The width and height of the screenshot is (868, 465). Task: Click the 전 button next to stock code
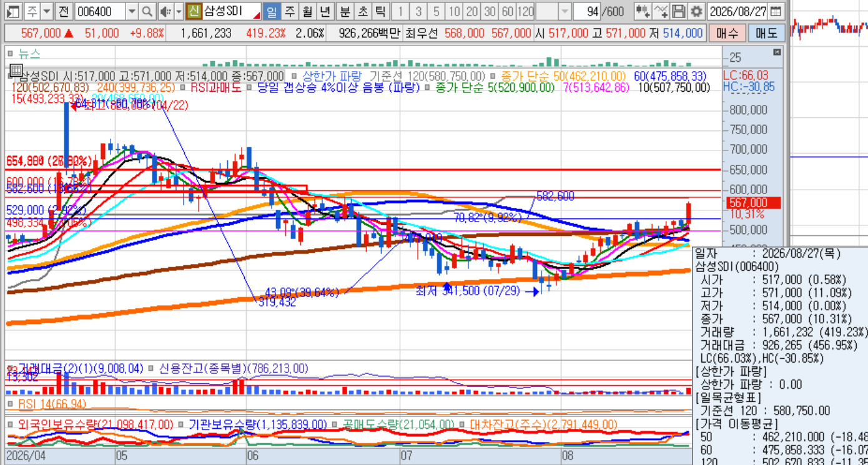64,11
